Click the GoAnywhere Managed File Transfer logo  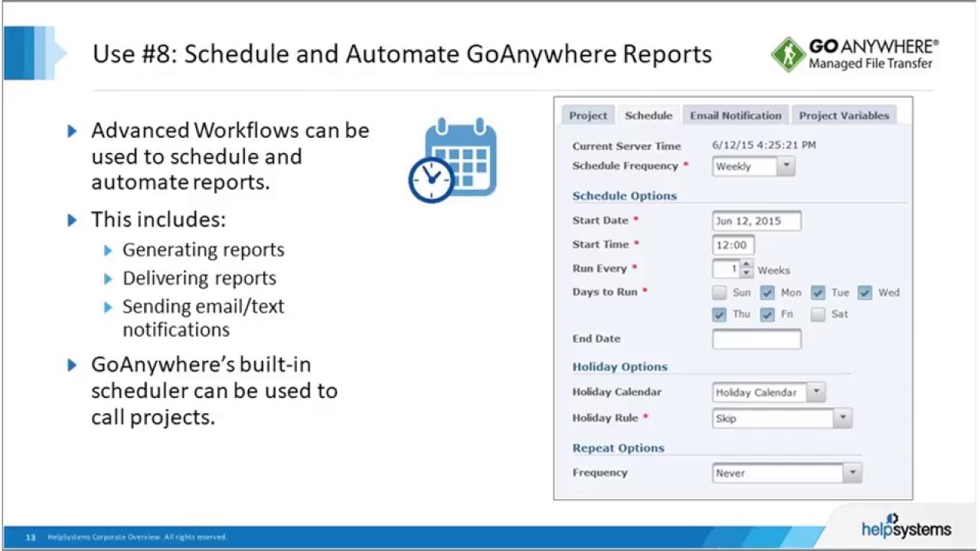point(855,54)
